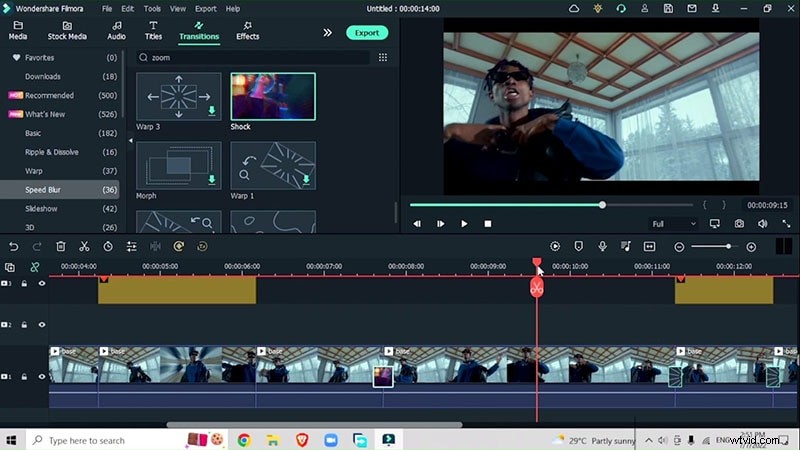Image resolution: width=800 pixels, height=450 pixels.
Task: Add Favorites heart category
Action: [x=16, y=58]
